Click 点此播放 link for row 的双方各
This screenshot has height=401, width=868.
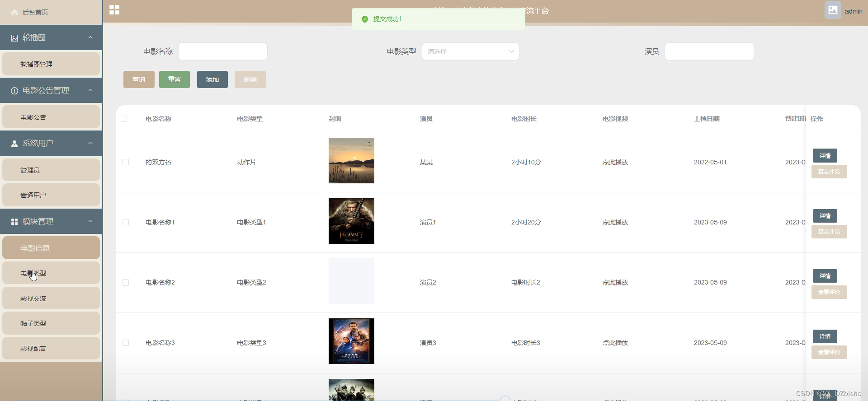[615, 162]
